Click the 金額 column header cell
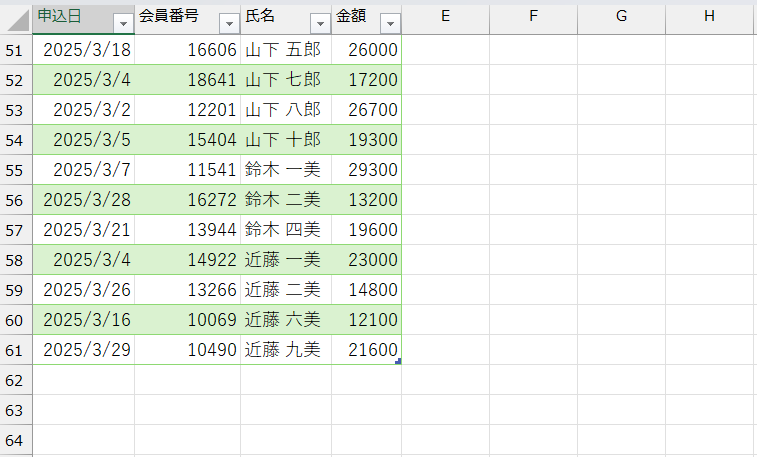757x457 pixels. pyautogui.click(x=366, y=19)
